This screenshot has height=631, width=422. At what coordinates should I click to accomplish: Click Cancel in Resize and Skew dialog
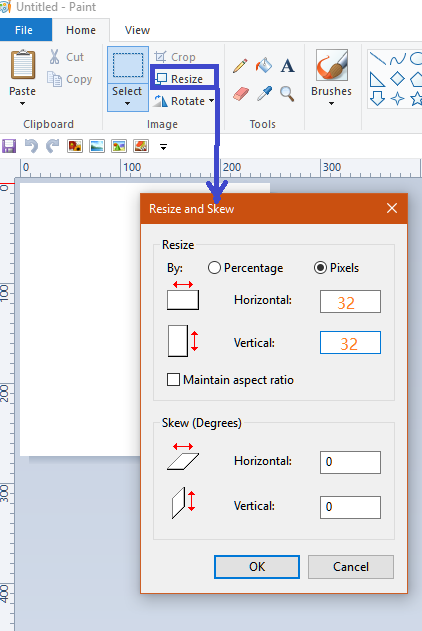(351, 567)
